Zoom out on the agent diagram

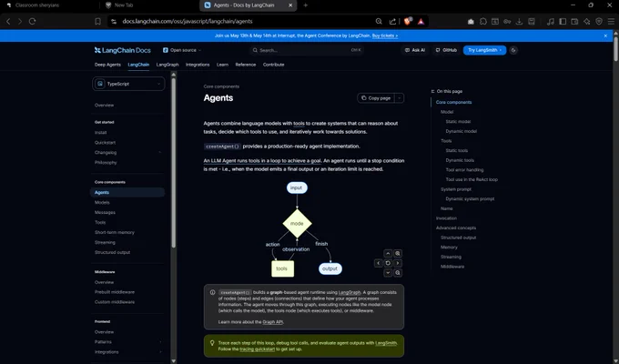tap(398, 273)
